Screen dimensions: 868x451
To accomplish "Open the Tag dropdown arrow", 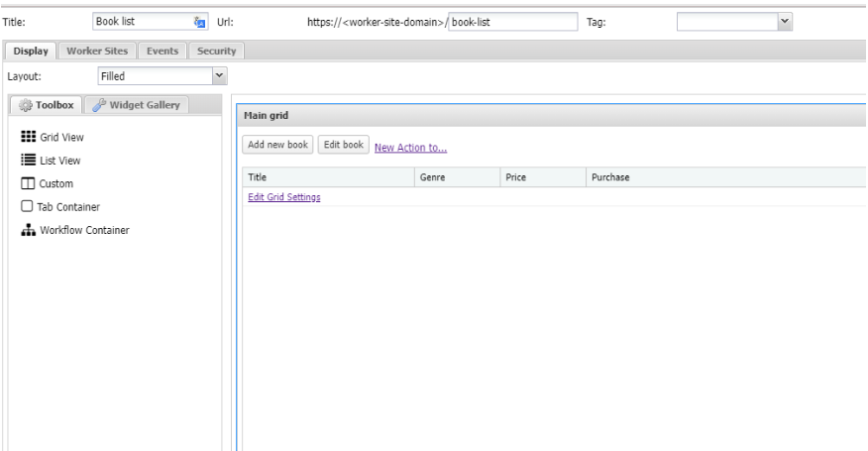I will click(785, 22).
